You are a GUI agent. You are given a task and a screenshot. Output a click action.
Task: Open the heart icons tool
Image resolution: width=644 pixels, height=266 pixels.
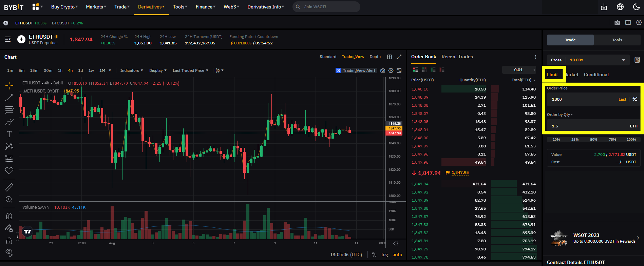coord(9,171)
